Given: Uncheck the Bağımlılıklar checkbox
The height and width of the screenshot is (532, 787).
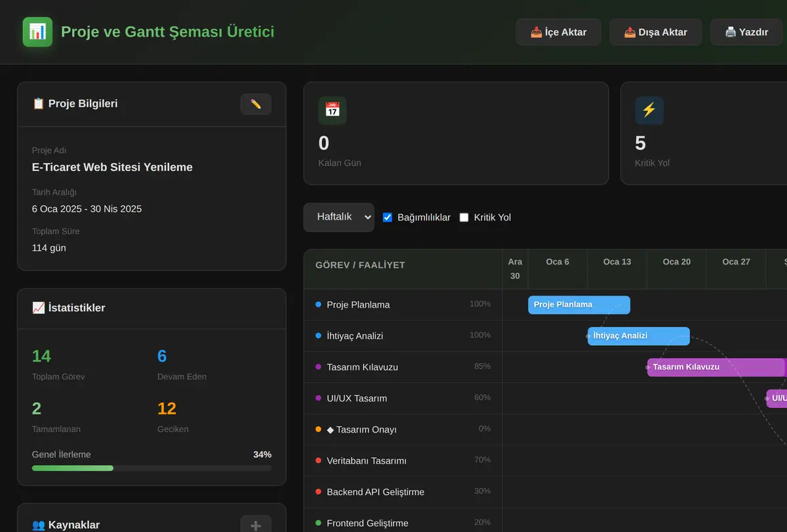Looking at the screenshot, I should 388,217.
